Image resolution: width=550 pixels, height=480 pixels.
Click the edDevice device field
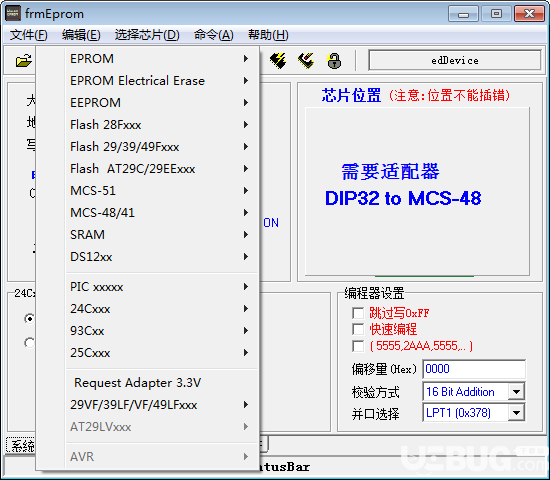[455, 60]
